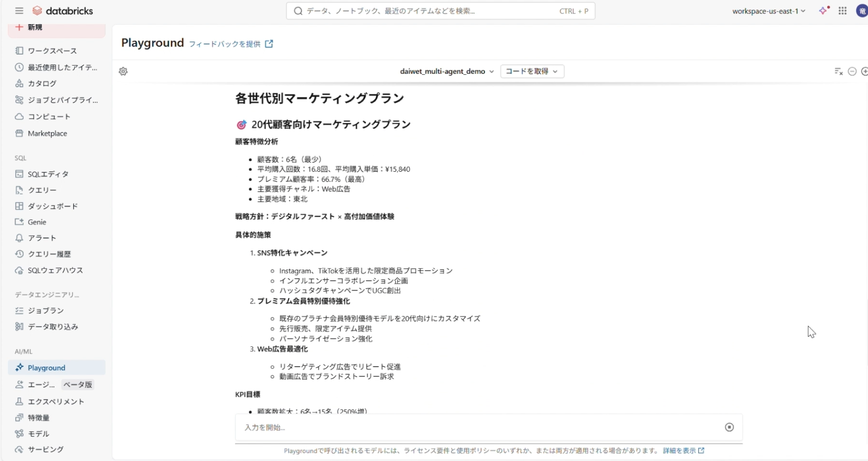Click the cloud コンピュート icon
Screen dimensions: 868x461
[19, 117]
